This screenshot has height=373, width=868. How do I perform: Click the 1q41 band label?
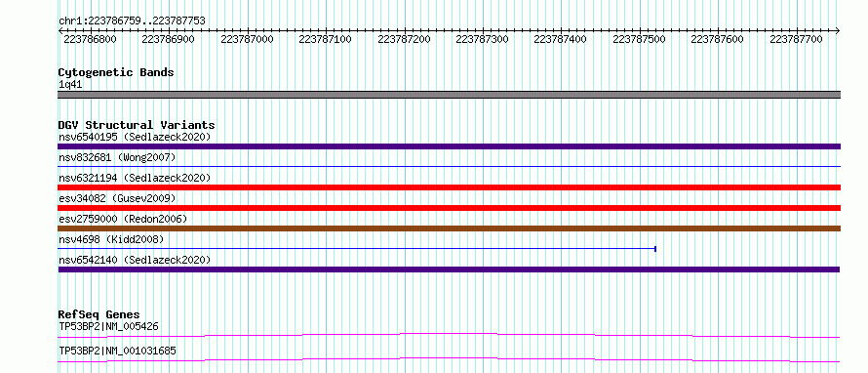coord(70,85)
